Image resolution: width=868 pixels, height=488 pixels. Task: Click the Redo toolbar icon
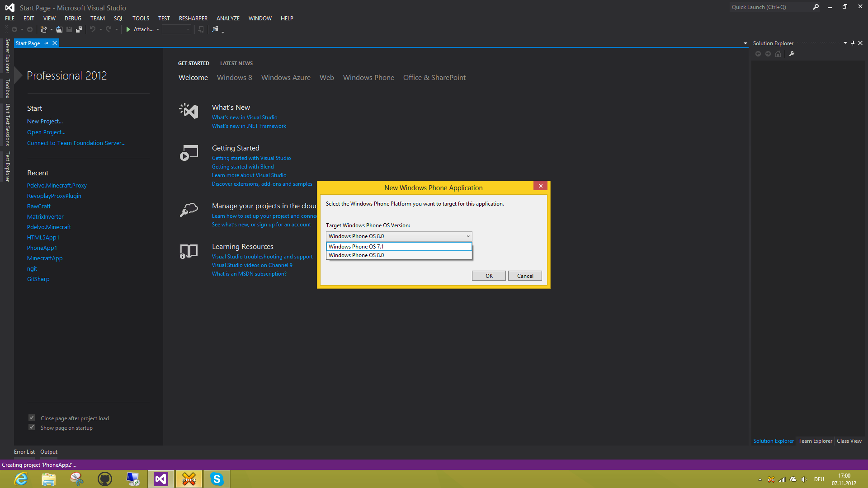108,29
